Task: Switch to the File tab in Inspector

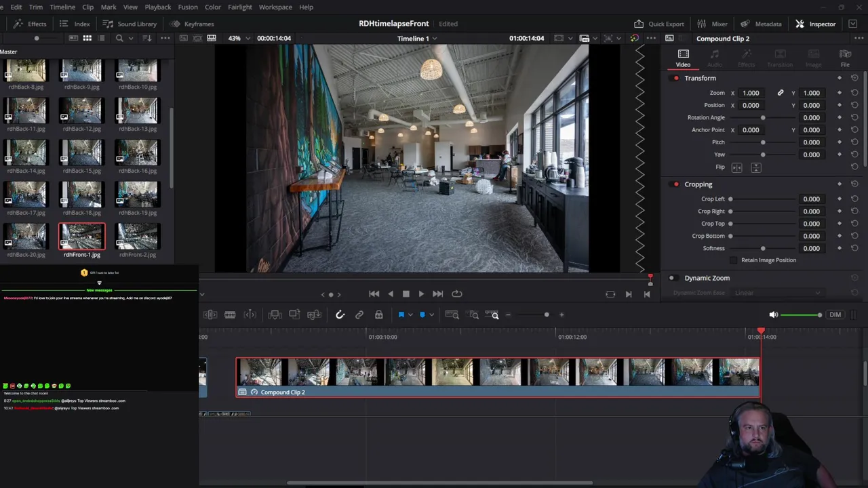Action: pyautogui.click(x=845, y=58)
